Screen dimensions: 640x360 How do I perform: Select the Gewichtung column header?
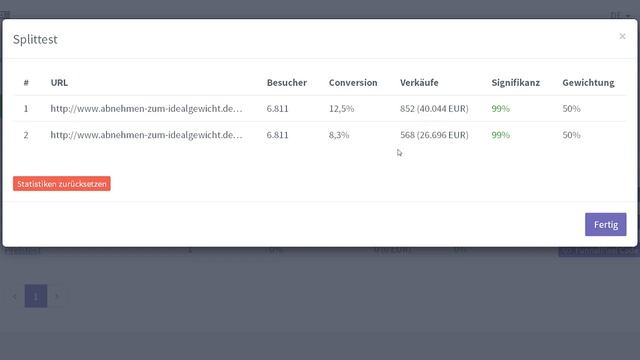(x=588, y=82)
